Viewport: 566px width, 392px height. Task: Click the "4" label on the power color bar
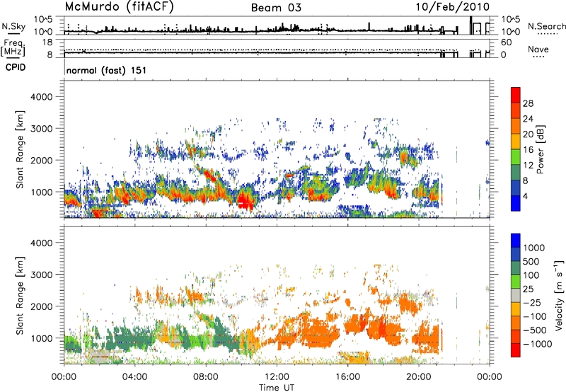pos(526,197)
